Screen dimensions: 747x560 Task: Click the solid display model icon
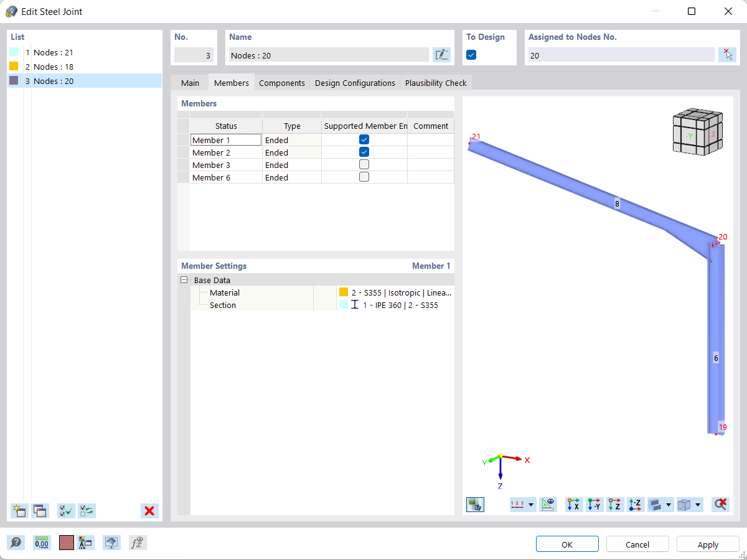(x=655, y=505)
